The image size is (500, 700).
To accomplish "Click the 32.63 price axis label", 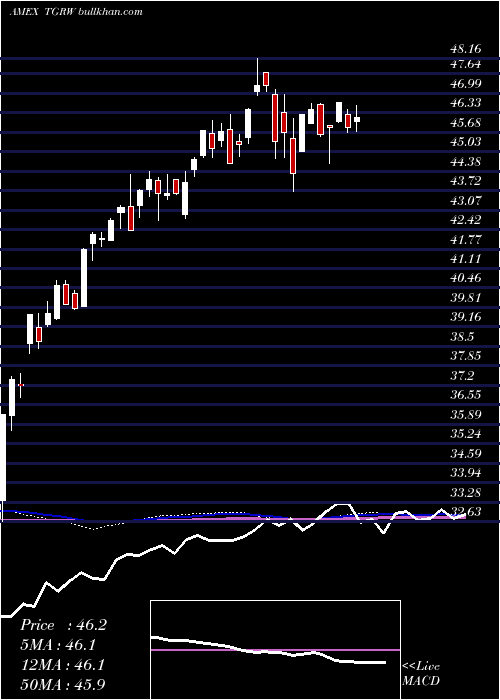I will click(x=465, y=512).
